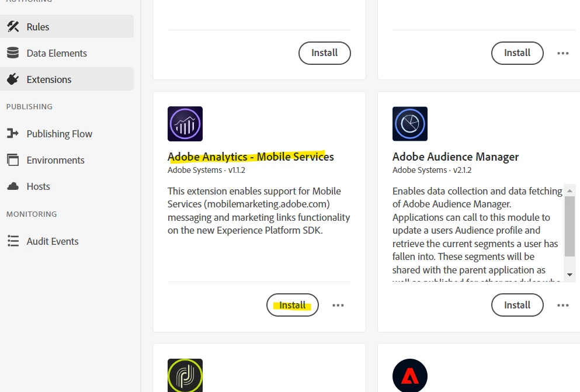Click the Extensions plug icon
The height and width of the screenshot is (392, 580).
pyautogui.click(x=13, y=79)
